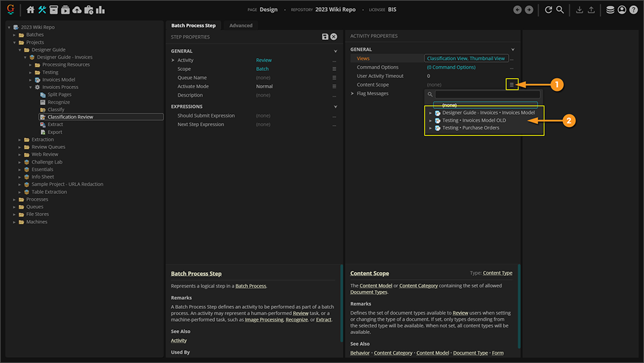The width and height of the screenshot is (644, 363).
Task: Click the help question mark icon
Action: [633, 10]
